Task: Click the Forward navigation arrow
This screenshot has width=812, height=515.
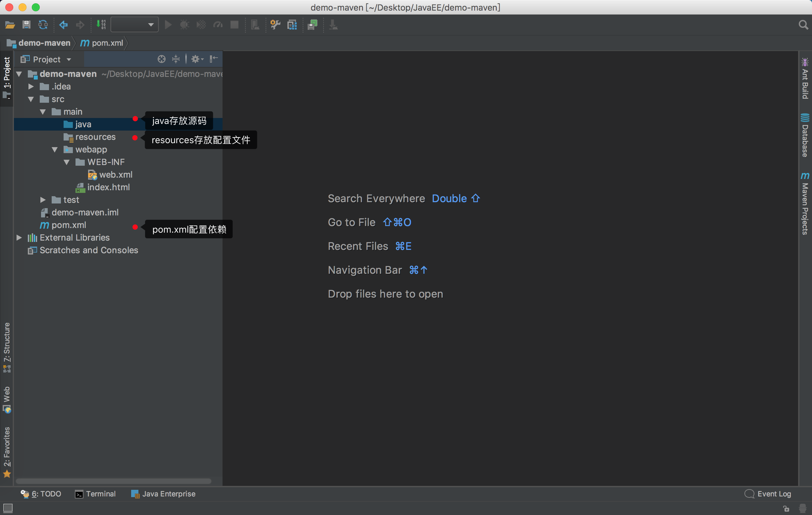Action: click(80, 25)
